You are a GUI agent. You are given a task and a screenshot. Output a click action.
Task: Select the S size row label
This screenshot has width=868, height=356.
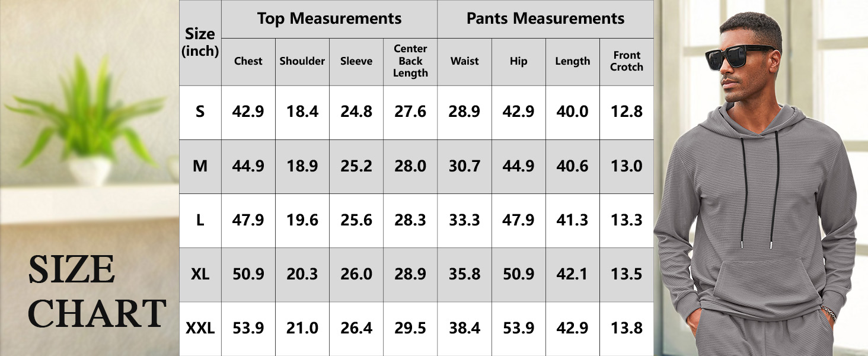point(200,112)
